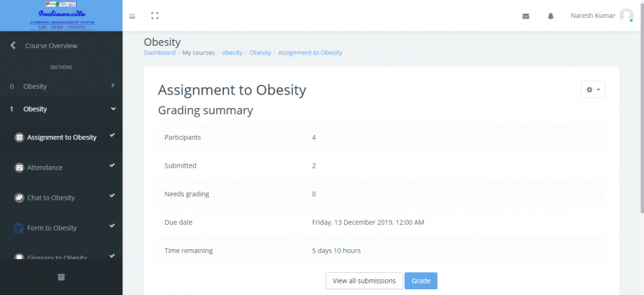This screenshot has height=295, width=644.
Task: Click the back arrow beside Course Overview
Action: tap(13, 46)
